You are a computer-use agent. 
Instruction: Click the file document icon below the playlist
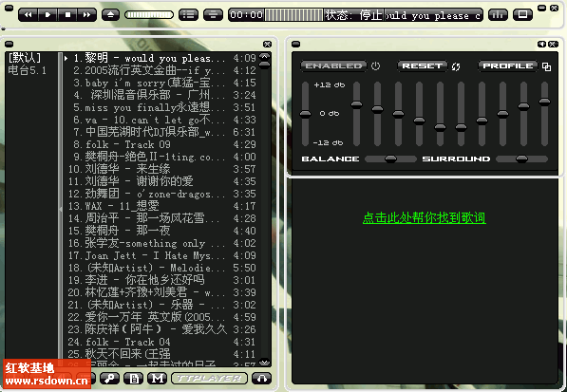(134, 379)
